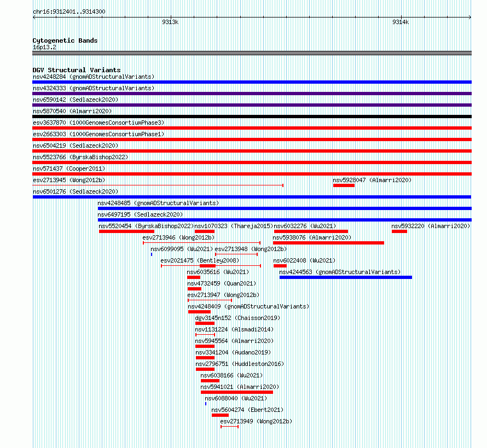This screenshot has height=448, width=487.
Task: Click esv2713949 (Wong2012b) label
Action: tap(256, 421)
